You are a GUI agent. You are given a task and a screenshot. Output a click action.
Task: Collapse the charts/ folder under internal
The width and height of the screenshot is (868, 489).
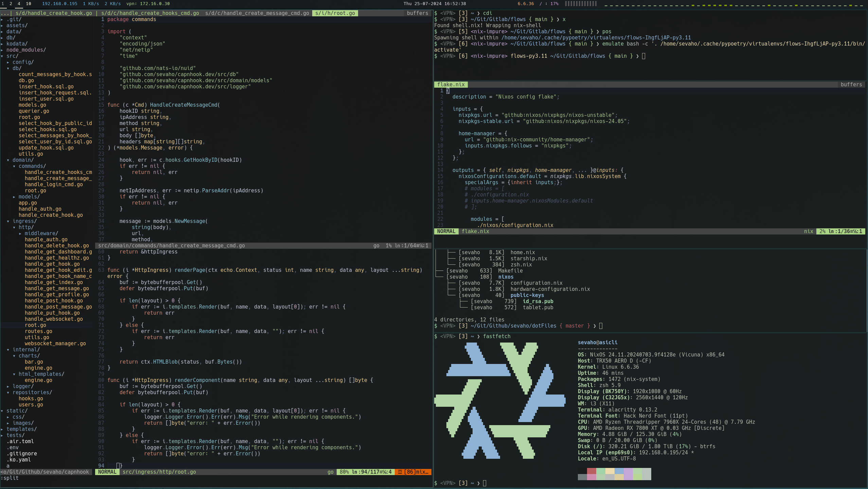tap(29, 355)
